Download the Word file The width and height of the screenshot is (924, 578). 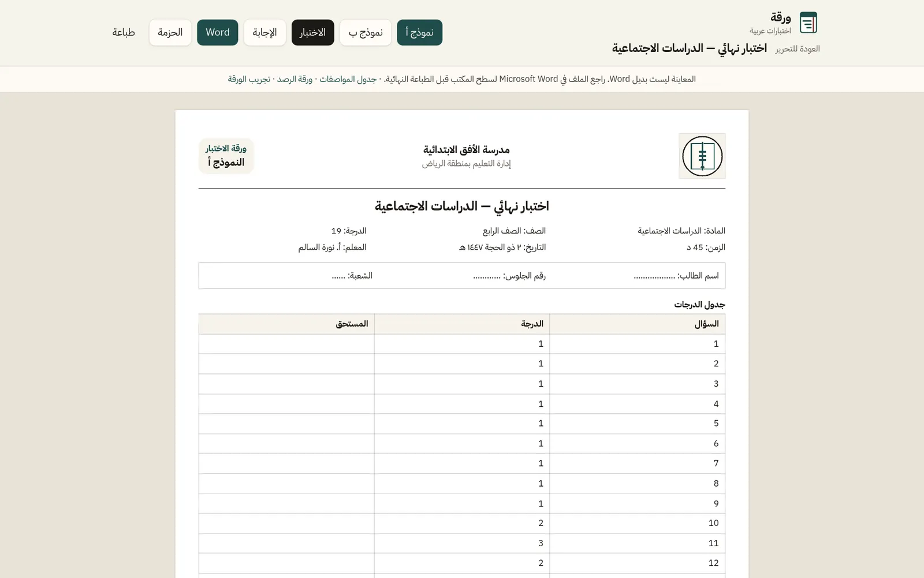[x=218, y=32]
